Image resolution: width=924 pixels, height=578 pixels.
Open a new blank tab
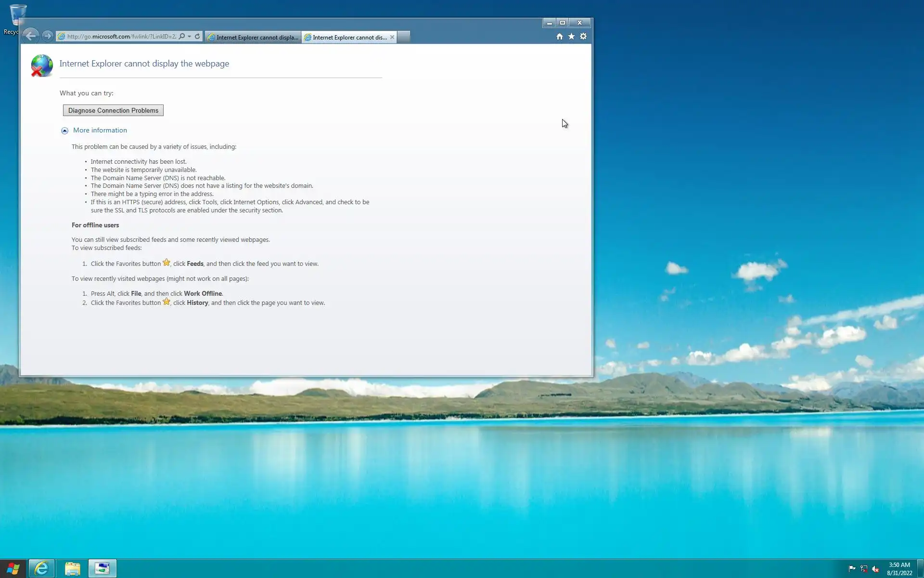pyautogui.click(x=404, y=37)
